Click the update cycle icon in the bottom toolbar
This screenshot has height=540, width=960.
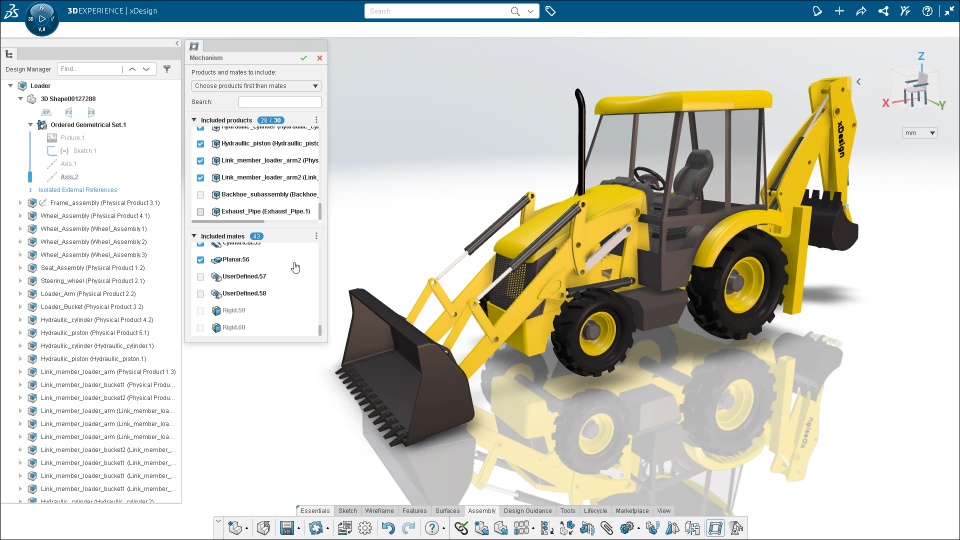point(315,528)
